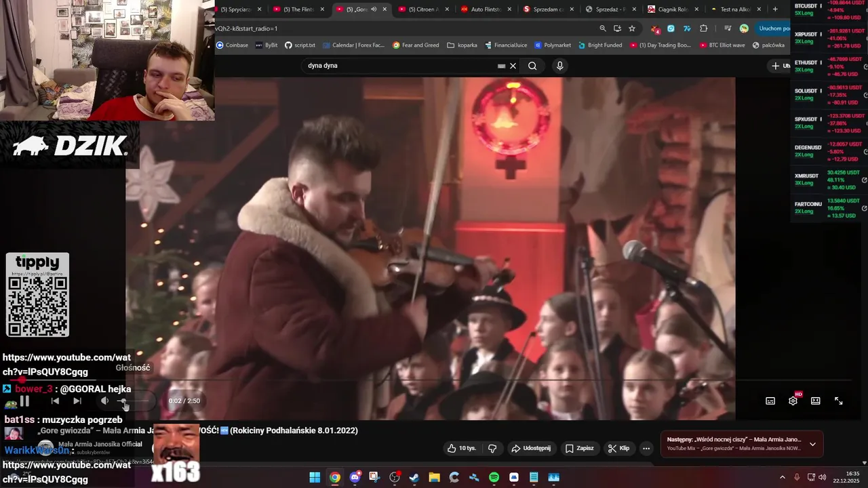The width and height of the screenshot is (868, 488).
Task: Start voice search microphone
Action: pos(559,66)
